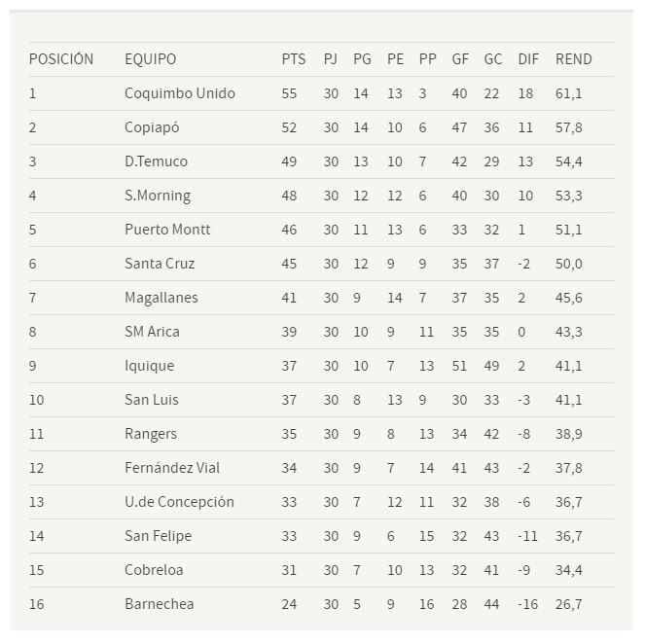Open the Copiapó team entry
Image resolution: width=645 pixels, height=644 pixels.
pyautogui.click(x=152, y=127)
